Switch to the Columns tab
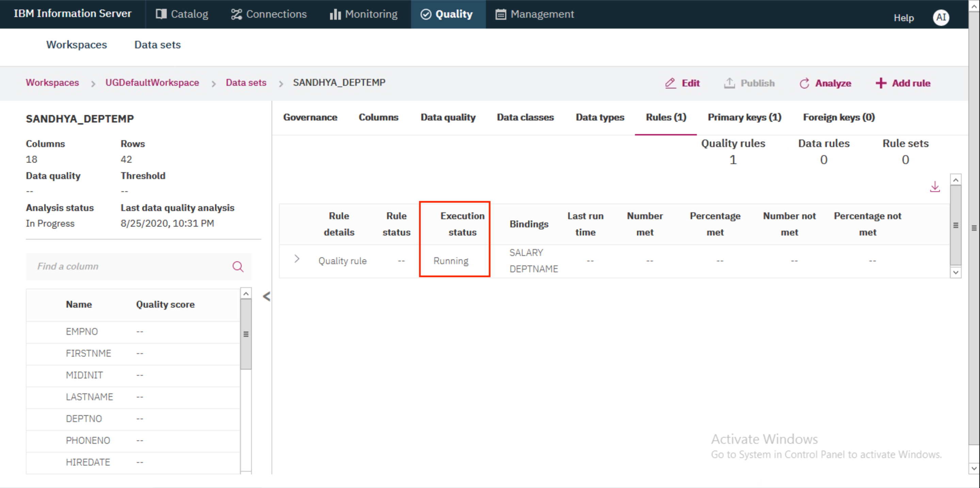Image resolution: width=980 pixels, height=488 pixels. [x=378, y=117]
